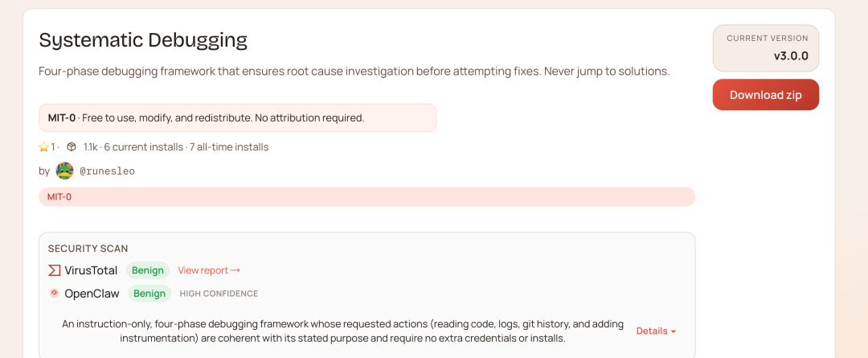Click the package downloads icon

(x=72, y=147)
